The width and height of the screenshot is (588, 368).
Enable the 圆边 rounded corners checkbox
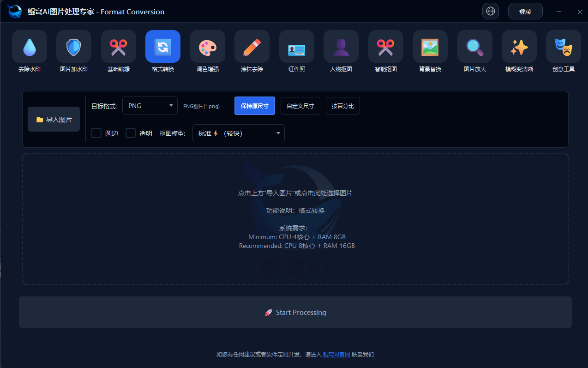click(x=96, y=133)
